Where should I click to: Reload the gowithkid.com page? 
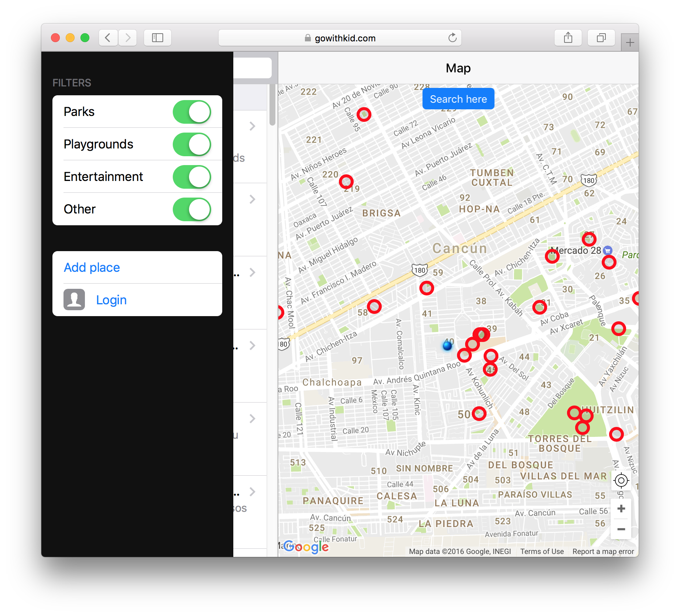(x=452, y=38)
